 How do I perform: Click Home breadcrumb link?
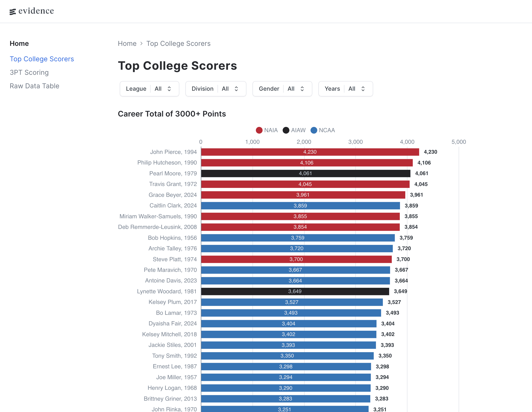(x=127, y=44)
